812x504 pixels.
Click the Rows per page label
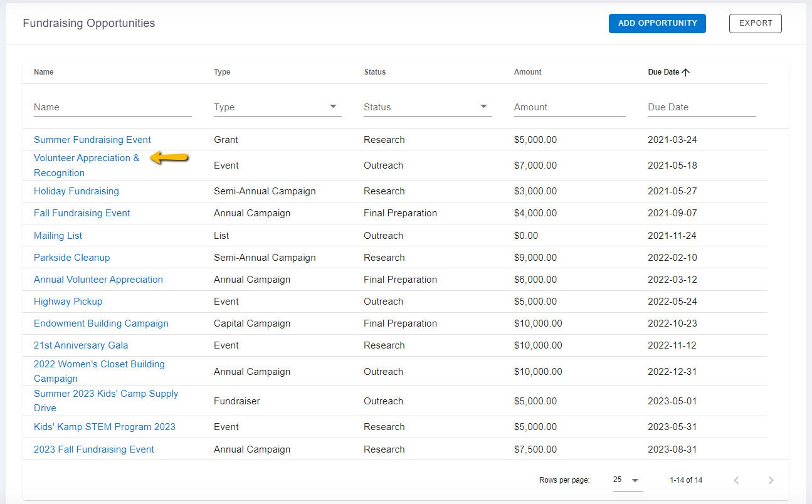point(564,480)
